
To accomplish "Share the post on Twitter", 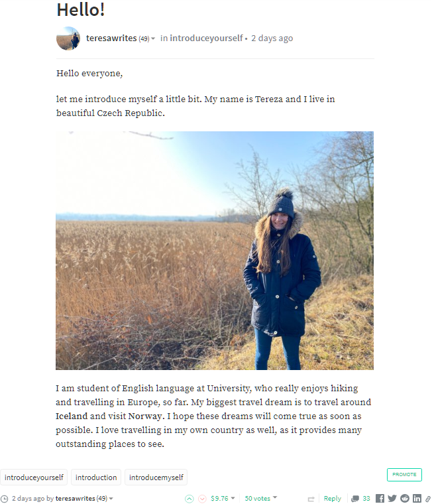I will [x=392, y=499].
